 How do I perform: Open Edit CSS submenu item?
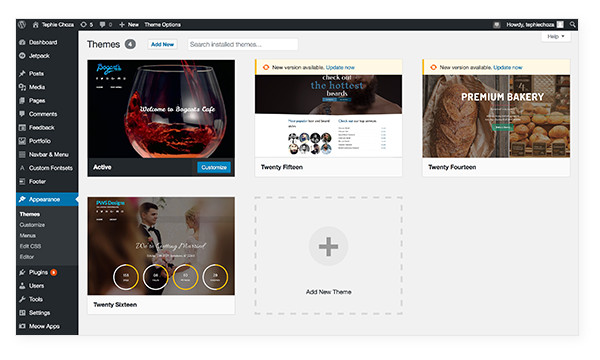click(x=30, y=246)
